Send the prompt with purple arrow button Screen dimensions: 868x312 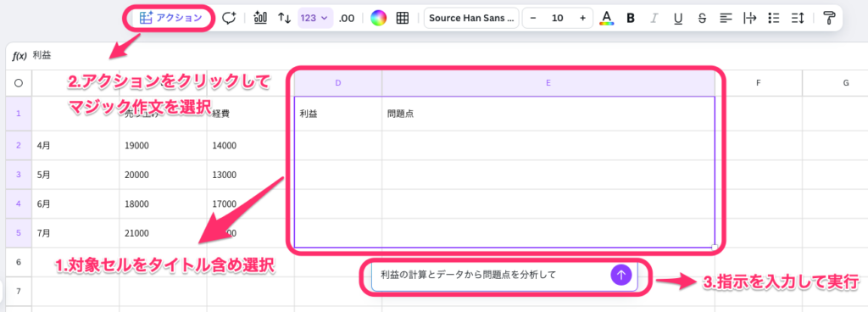point(621,275)
